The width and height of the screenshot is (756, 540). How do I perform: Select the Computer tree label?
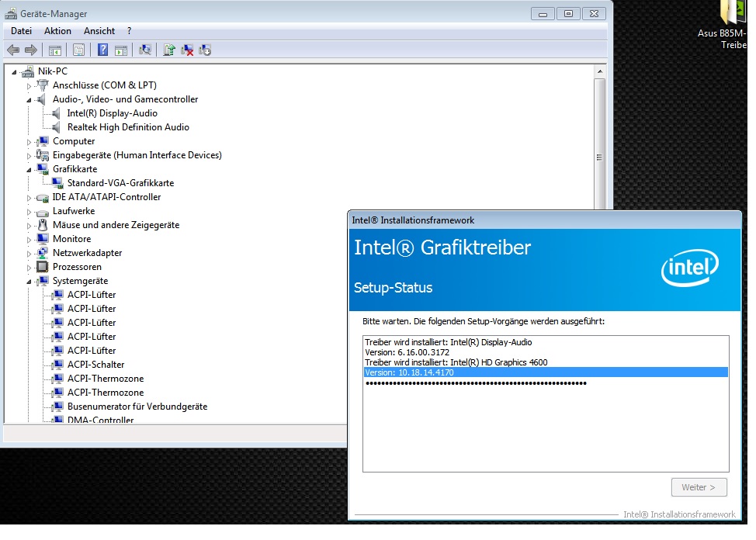pos(74,141)
